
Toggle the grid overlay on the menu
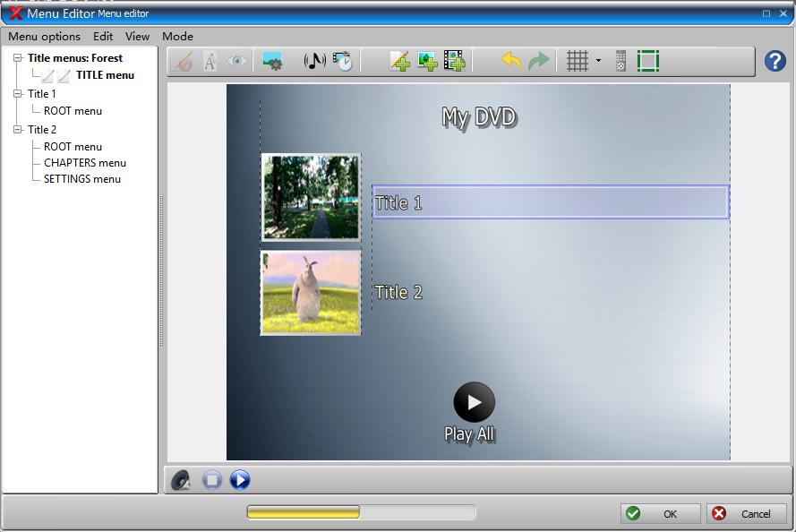(x=577, y=60)
